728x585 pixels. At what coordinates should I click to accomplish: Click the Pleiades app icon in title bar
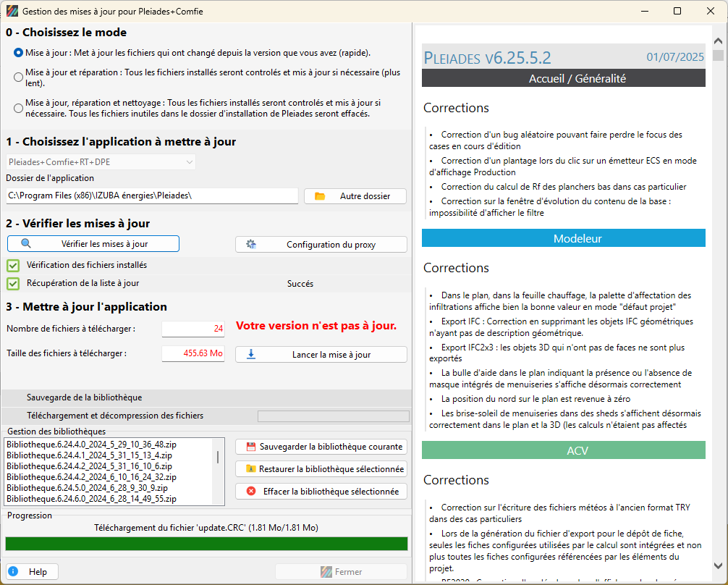pos(12,11)
